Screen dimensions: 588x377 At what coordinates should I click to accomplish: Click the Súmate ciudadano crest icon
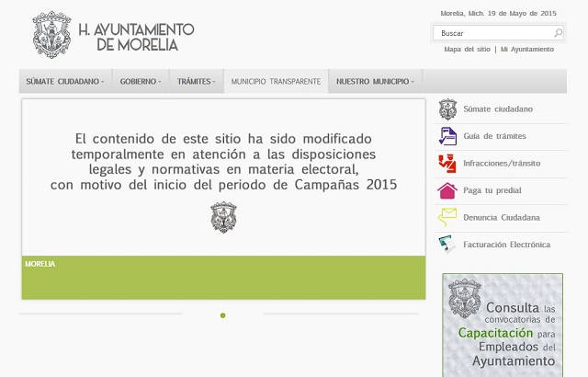[447, 109]
